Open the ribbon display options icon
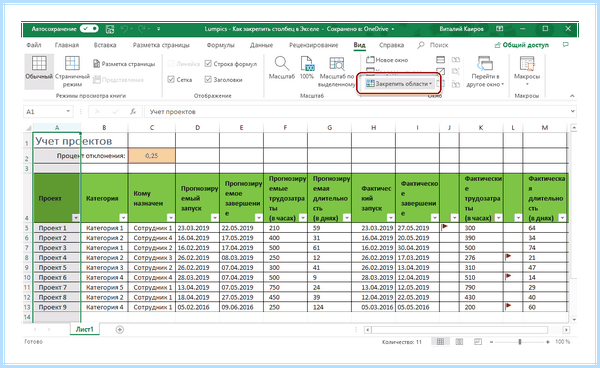Screen dimensions: 600x368 [499, 29]
